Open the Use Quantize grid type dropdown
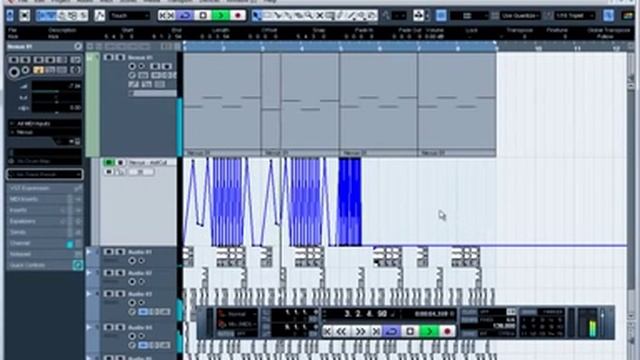This screenshot has height=360, width=640. pos(520,16)
